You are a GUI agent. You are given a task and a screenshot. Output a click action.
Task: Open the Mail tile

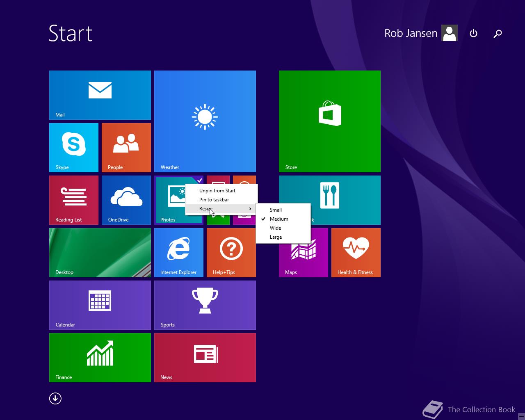point(100,95)
